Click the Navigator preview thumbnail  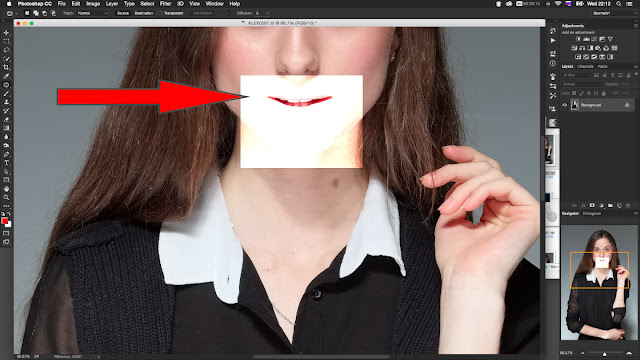599,282
